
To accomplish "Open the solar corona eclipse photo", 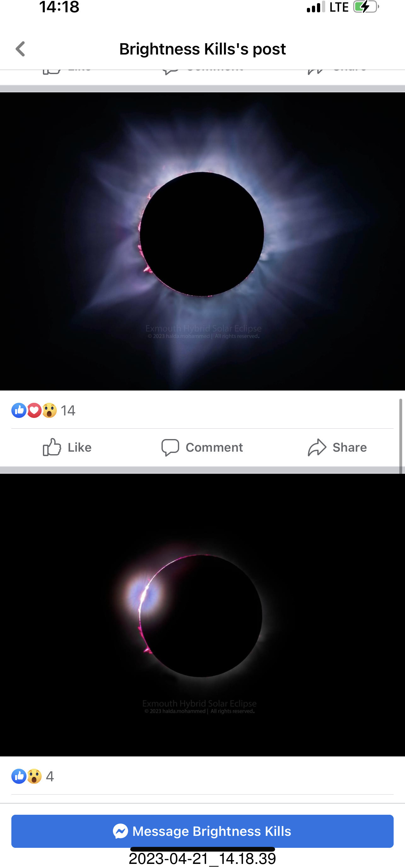I will pos(202,241).
